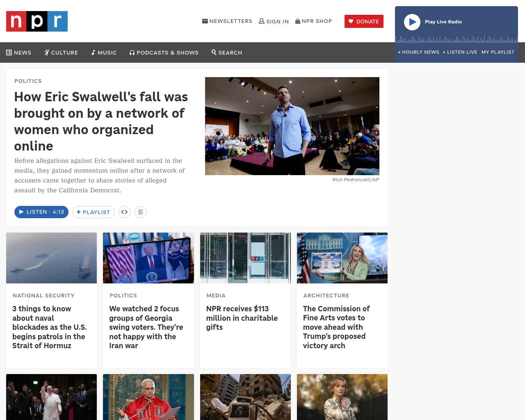Open My Playlist

pyautogui.click(x=498, y=52)
